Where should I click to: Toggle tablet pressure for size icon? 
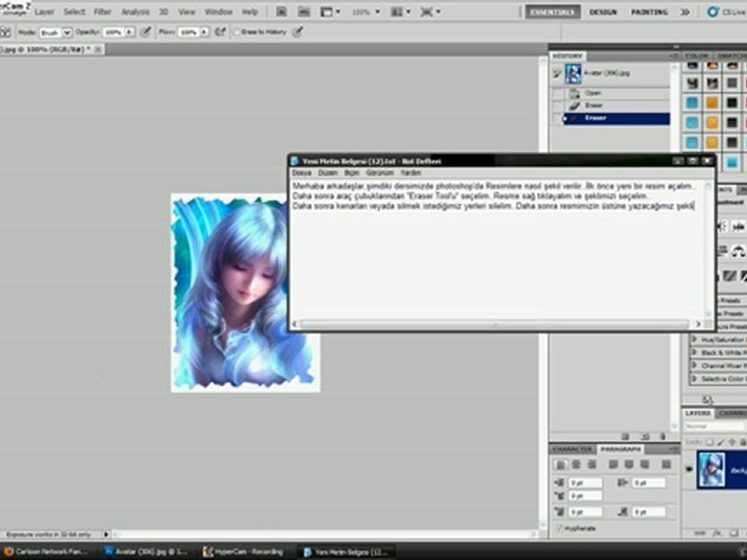pyautogui.click(x=297, y=32)
